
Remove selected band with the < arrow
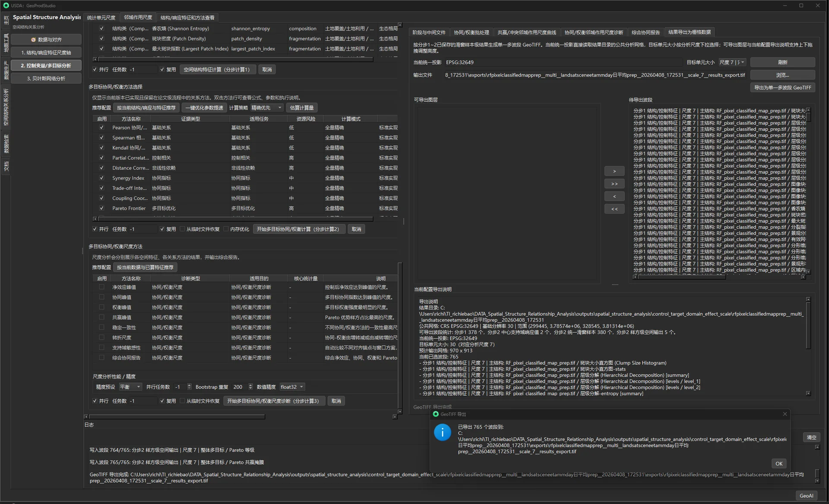tap(614, 196)
